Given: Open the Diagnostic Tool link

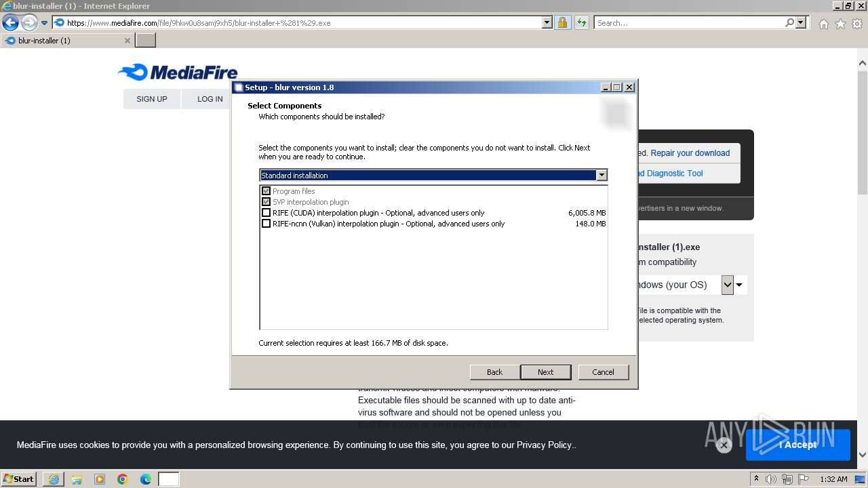Looking at the screenshot, I should 671,174.
